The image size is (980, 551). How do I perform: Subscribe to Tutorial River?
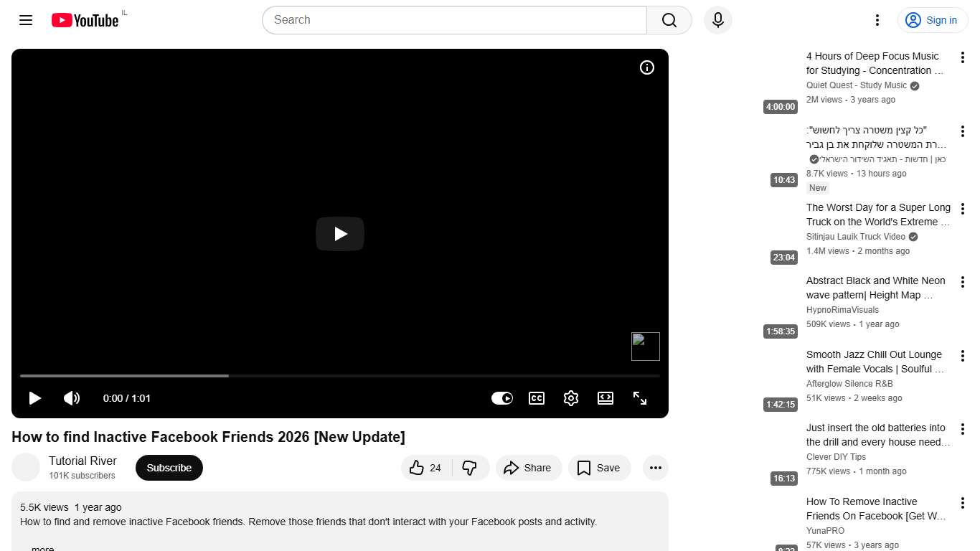[x=169, y=468]
